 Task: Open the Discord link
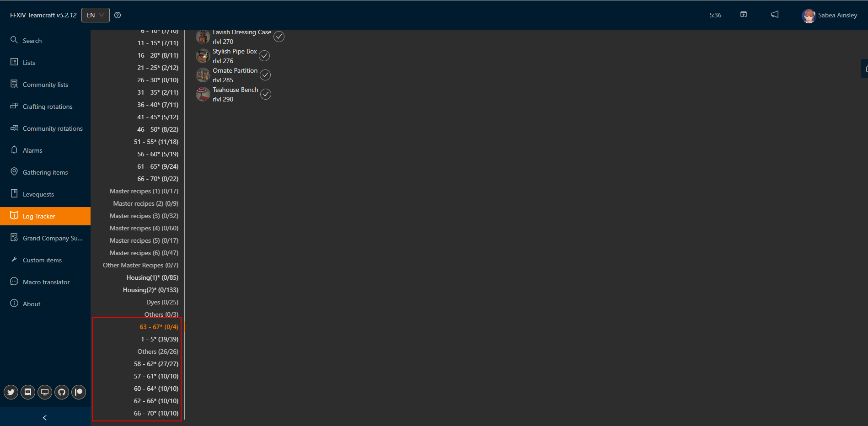27,392
